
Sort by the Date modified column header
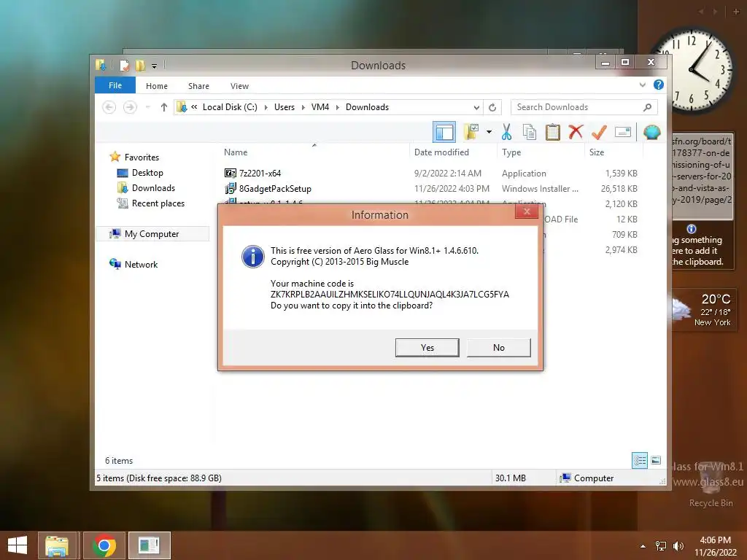coord(454,152)
